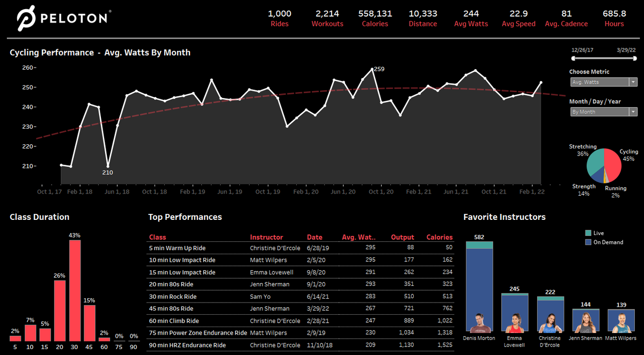Select the 10 minute class duration bar
The height and width of the screenshot is (355, 644).
pyautogui.click(x=31, y=333)
